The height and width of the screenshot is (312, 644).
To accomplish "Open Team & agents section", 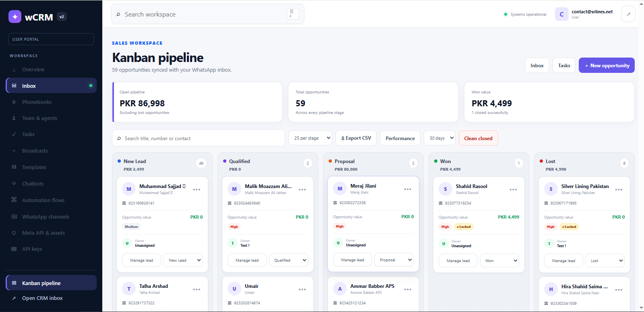I will (x=51, y=118).
